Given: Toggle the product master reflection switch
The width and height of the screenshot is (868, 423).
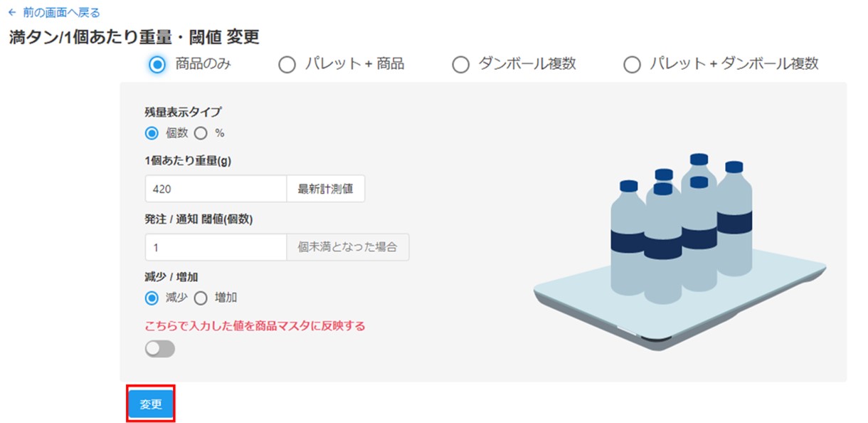Looking at the screenshot, I should (x=159, y=349).
